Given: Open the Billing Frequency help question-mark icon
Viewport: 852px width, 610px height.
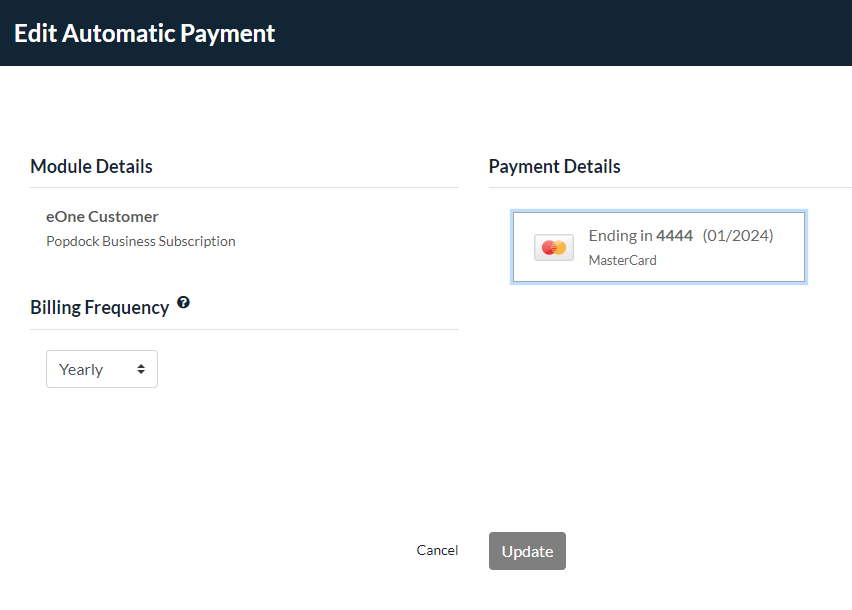Looking at the screenshot, I should 184,303.
